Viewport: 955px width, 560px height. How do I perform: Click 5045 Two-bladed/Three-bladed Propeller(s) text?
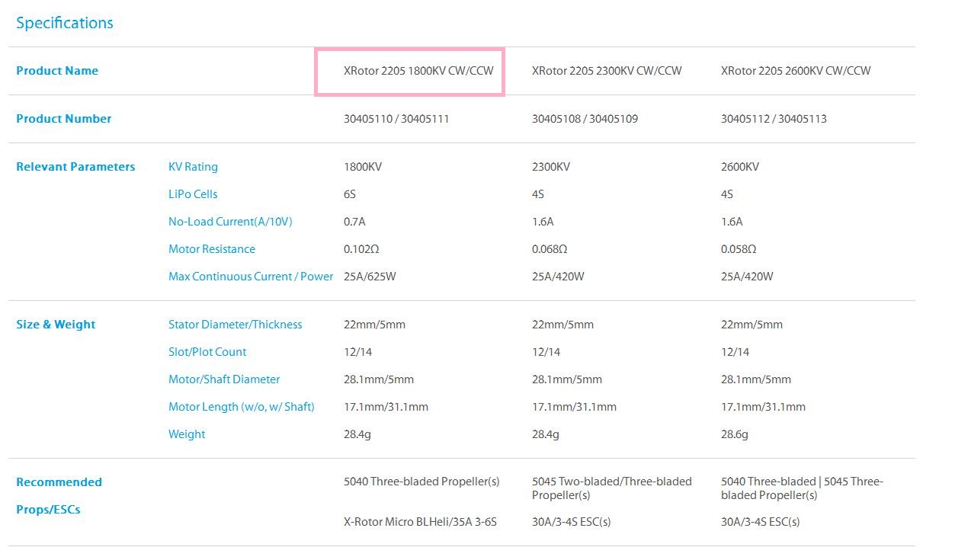(x=612, y=488)
